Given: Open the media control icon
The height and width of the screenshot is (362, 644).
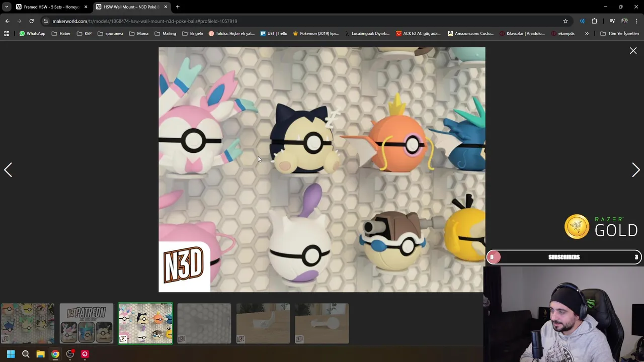Looking at the screenshot, I should 612,21.
